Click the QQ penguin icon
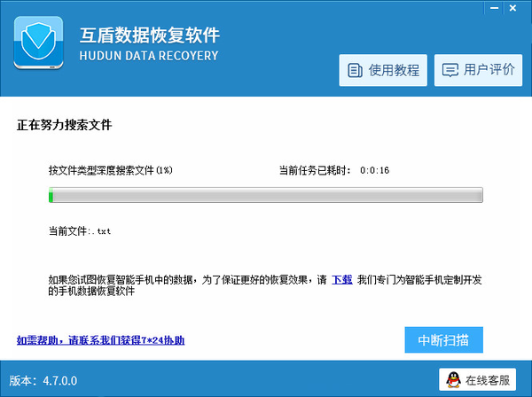 (x=453, y=379)
